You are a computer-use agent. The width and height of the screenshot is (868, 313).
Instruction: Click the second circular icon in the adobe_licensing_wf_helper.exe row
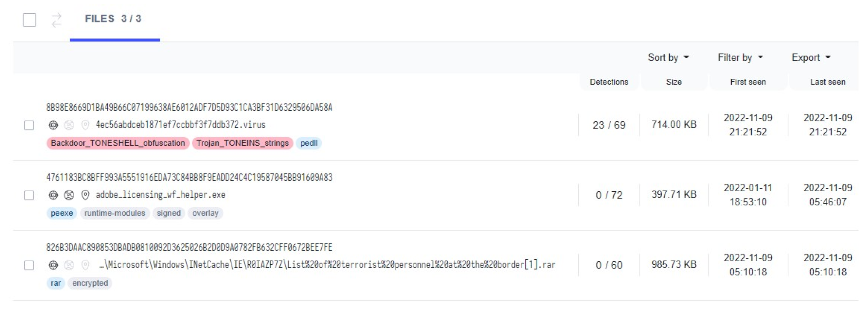[69, 195]
